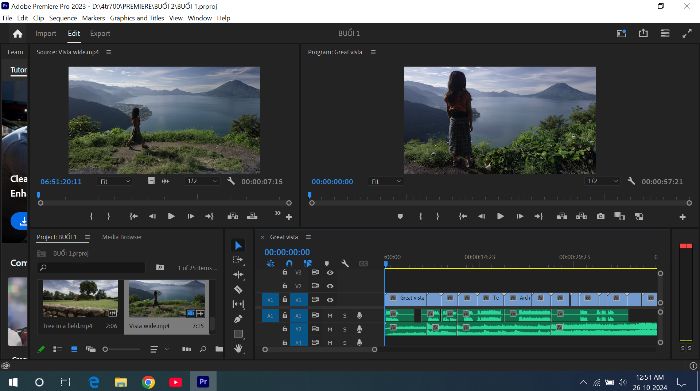Open File Explorer from taskbar

tap(121, 382)
